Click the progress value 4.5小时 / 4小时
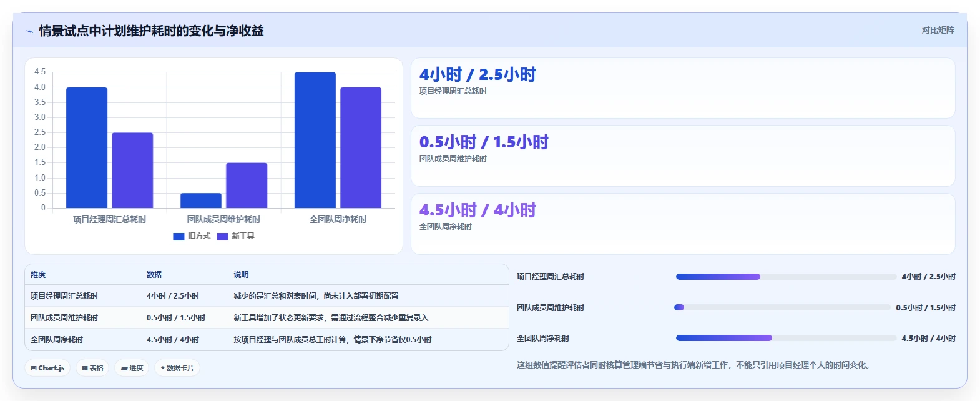 pyautogui.click(x=929, y=339)
